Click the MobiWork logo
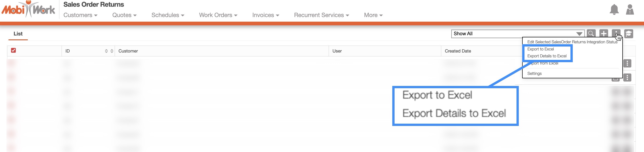The height and width of the screenshot is (152, 644). pos(28,9)
